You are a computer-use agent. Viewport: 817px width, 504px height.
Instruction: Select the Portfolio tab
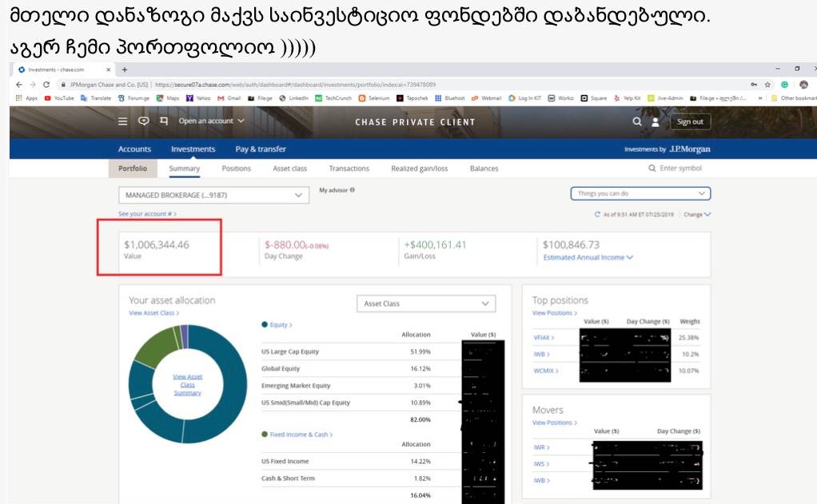(133, 169)
